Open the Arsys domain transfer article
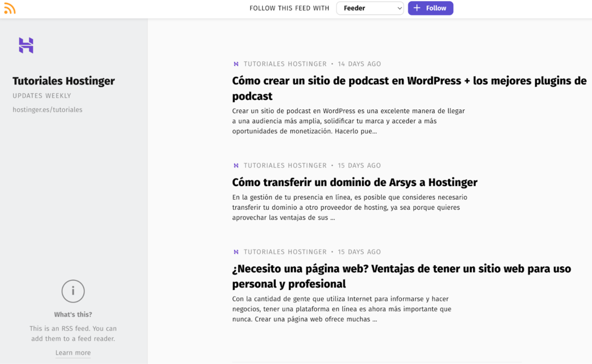 coord(354,182)
